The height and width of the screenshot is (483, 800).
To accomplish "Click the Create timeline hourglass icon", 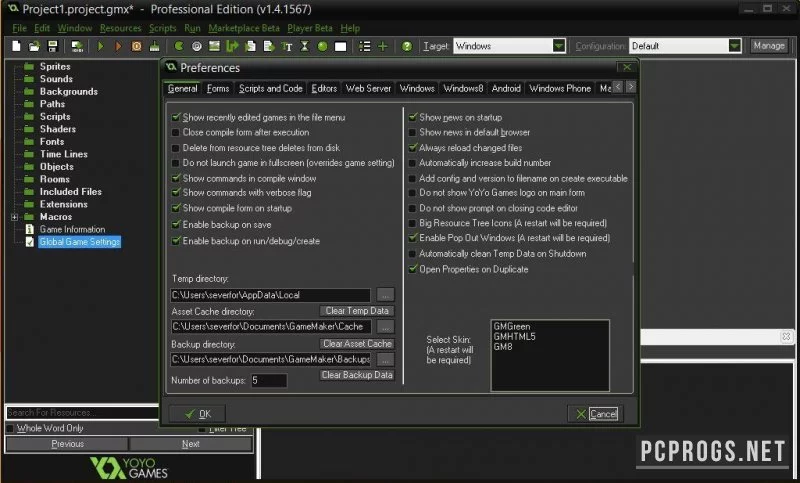I will [x=305, y=46].
